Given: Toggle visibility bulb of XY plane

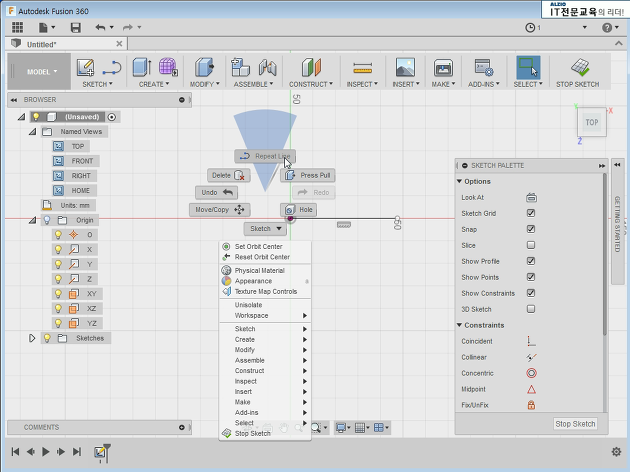Looking at the screenshot, I should tap(58, 294).
